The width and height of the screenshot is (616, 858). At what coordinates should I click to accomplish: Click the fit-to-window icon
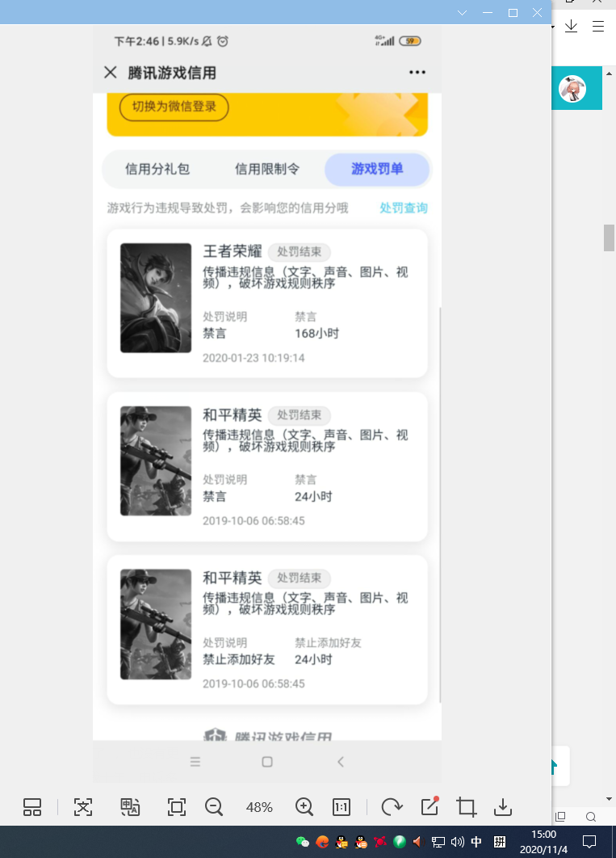[177, 807]
